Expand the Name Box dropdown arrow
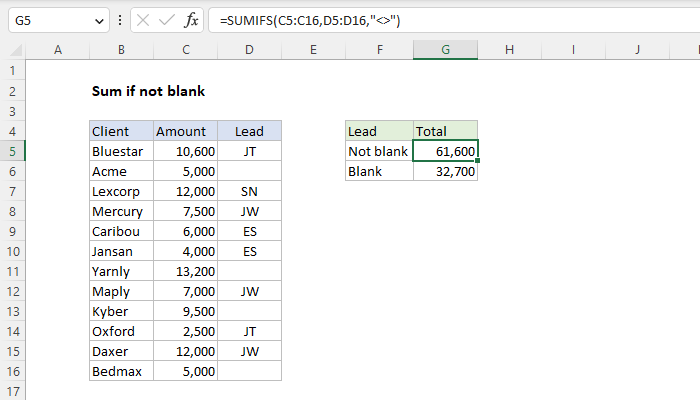This screenshot has width=700, height=400. tap(99, 21)
